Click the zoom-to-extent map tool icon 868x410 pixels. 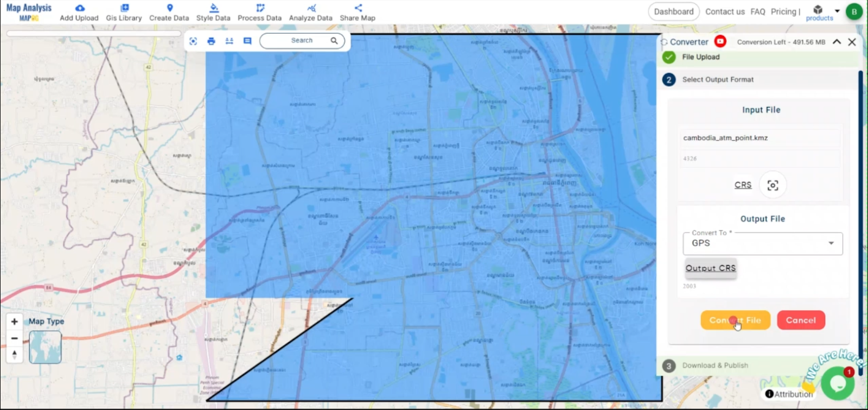pos(193,41)
